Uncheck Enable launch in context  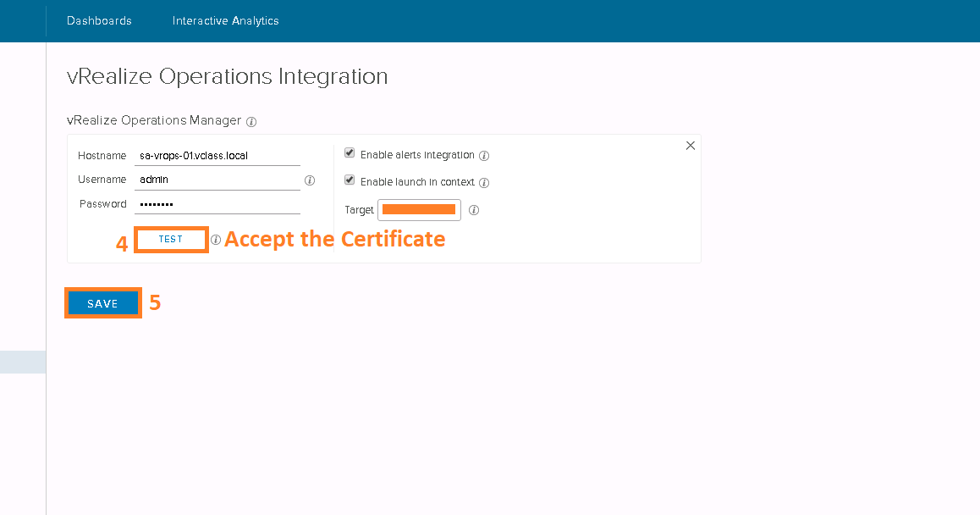pyautogui.click(x=350, y=180)
